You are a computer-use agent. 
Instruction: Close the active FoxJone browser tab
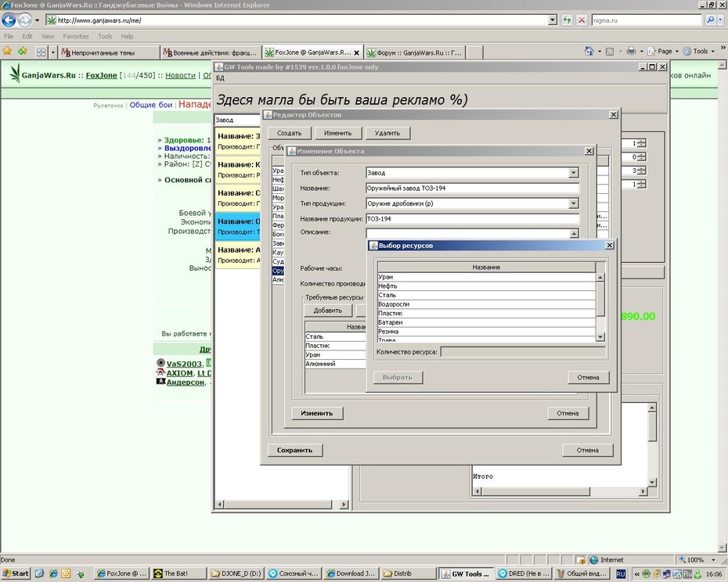pos(357,53)
